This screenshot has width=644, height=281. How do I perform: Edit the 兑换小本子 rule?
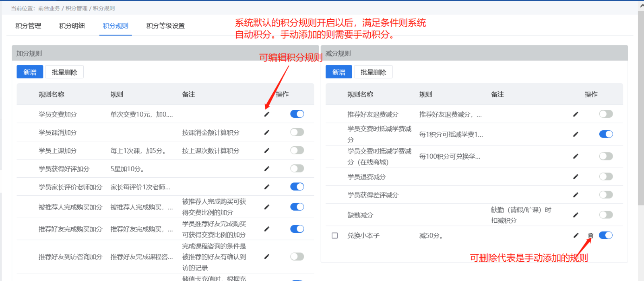[576, 235]
